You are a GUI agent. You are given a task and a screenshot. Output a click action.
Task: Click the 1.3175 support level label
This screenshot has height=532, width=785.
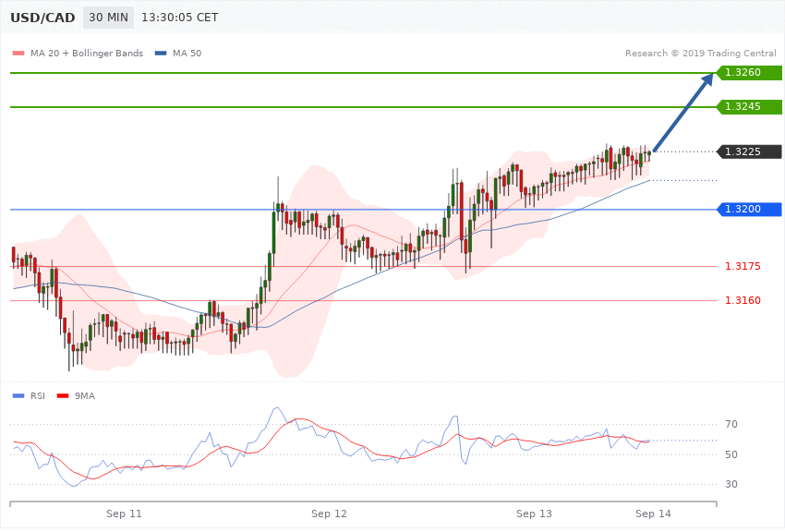[x=743, y=266]
